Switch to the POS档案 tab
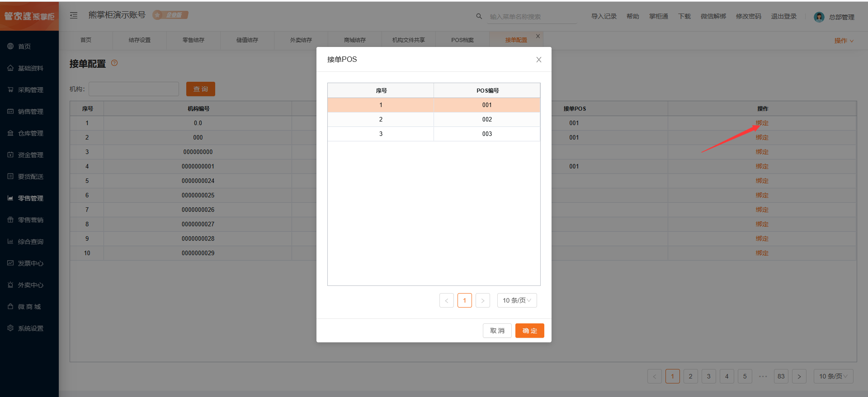The width and height of the screenshot is (868, 397). pos(462,40)
